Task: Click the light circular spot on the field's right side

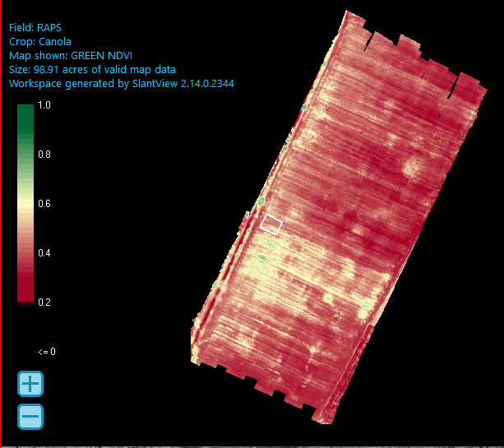Action: tap(409, 168)
